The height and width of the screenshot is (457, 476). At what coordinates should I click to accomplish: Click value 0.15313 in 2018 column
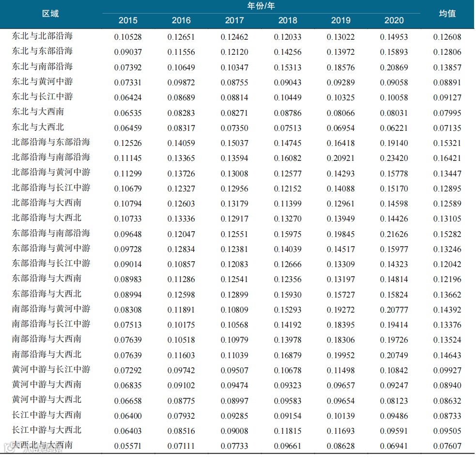point(288,67)
